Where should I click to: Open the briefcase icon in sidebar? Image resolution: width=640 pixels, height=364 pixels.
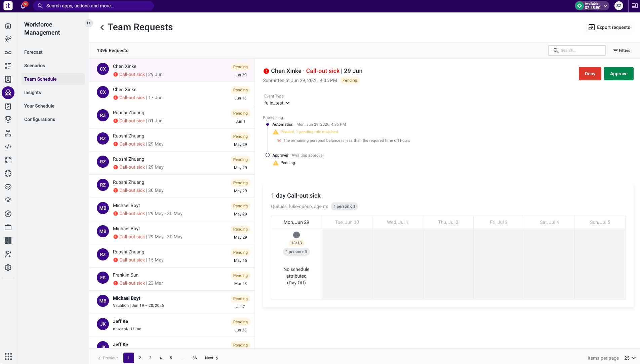coord(8,227)
